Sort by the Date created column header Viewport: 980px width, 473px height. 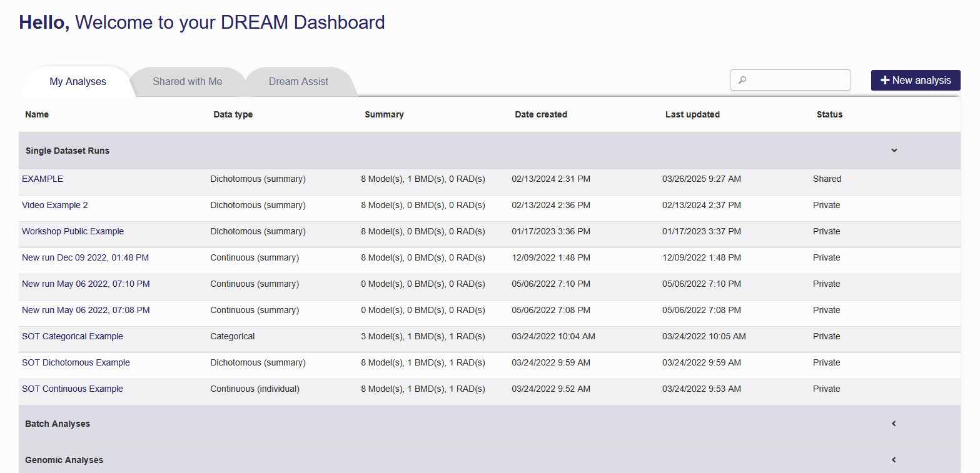tap(541, 114)
